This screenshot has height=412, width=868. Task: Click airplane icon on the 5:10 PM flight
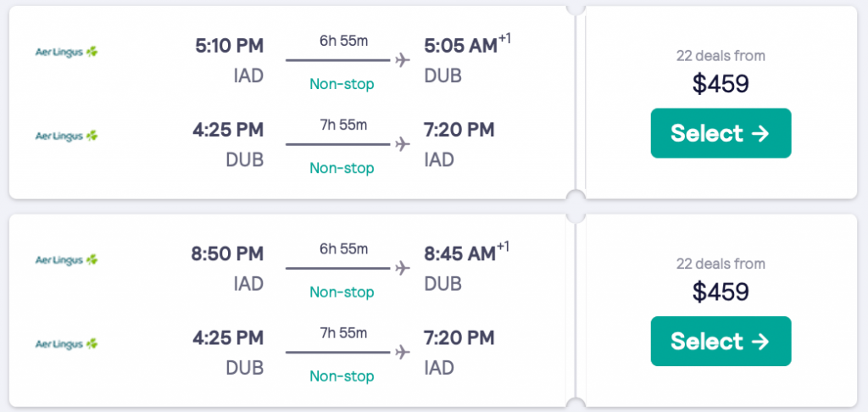click(x=403, y=60)
